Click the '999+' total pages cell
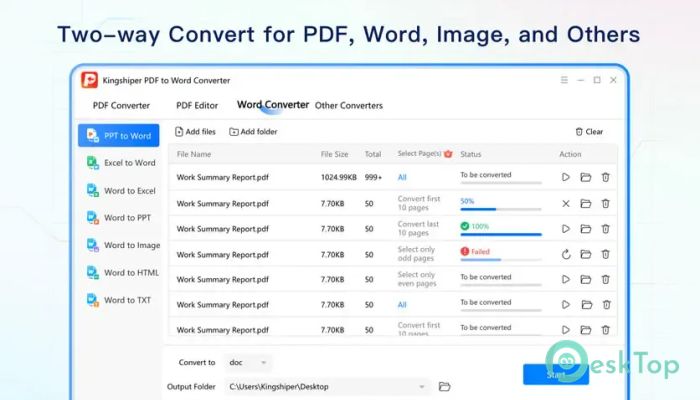The width and height of the screenshot is (700, 400). pos(373,178)
